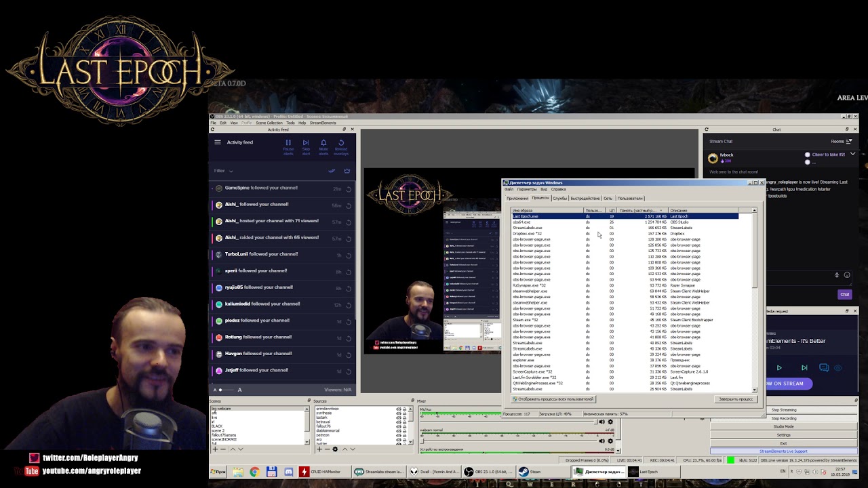The height and width of the screenshot is (488, 868).
Task: Toggle visibility of the grimdawnlogo source
Action: pos(399,409)
